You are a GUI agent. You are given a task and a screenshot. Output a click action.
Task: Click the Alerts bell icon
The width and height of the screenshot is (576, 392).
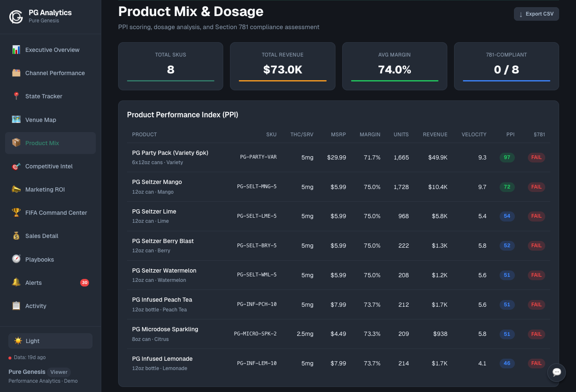(16, 282)
